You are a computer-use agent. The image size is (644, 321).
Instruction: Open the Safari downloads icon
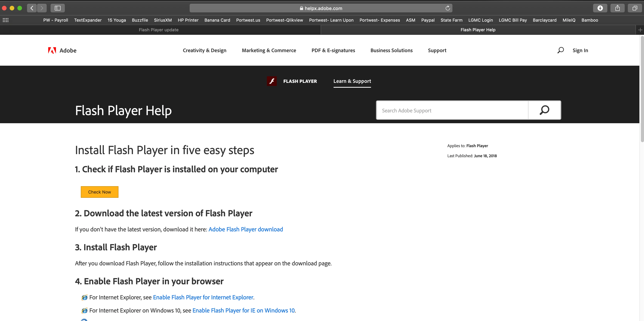click(600, 8)
